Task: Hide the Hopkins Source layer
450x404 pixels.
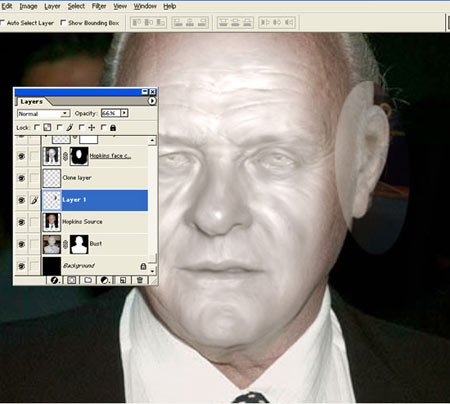Action: click(x=21, y=222)
